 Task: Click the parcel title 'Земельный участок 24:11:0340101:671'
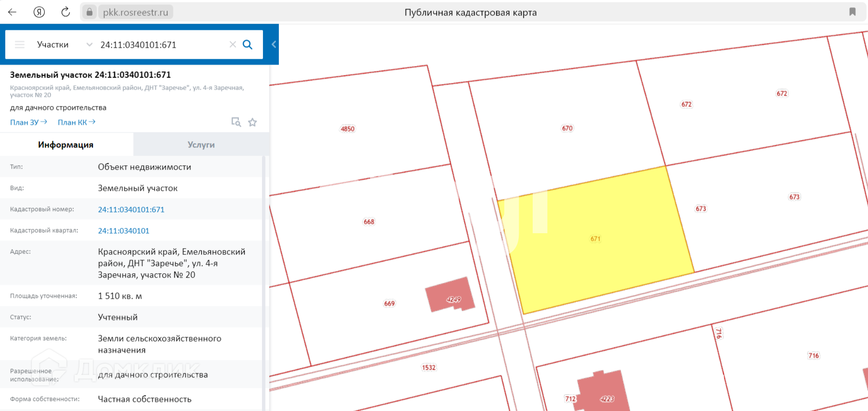(x=91, y=75)
